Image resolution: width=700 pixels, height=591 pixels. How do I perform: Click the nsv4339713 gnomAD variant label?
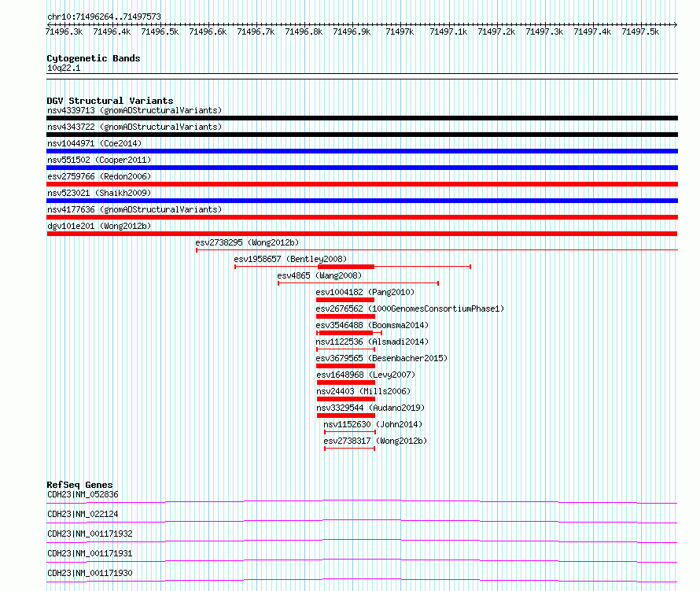[134, 110]
